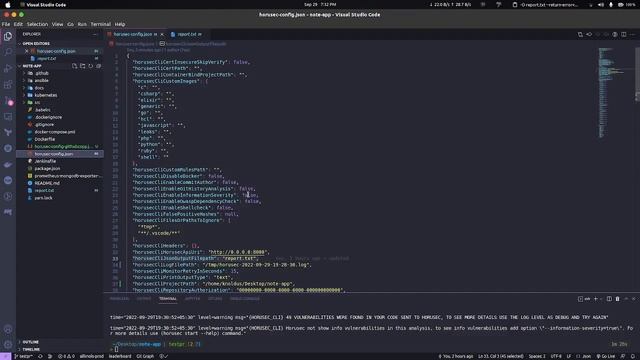Select the TERMINAL panel tab
The image size is (640, 360).
(168, 299)
